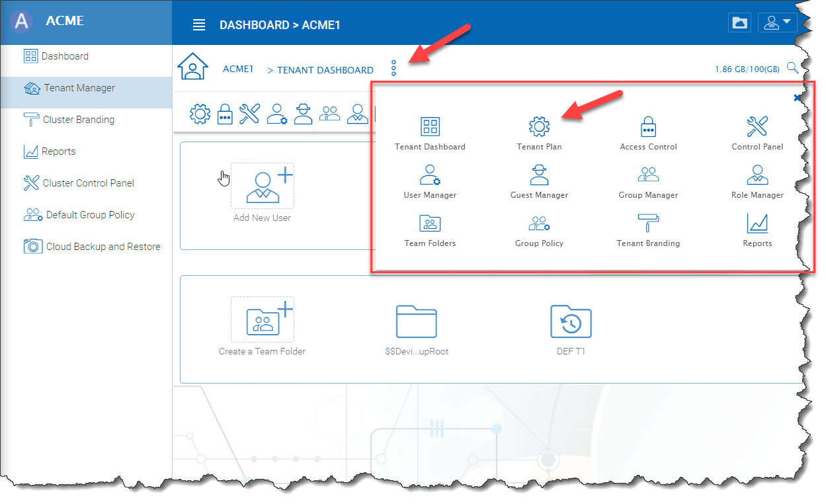Click the gear settings icon in the tenant toolbar

[x=200, y=114]
